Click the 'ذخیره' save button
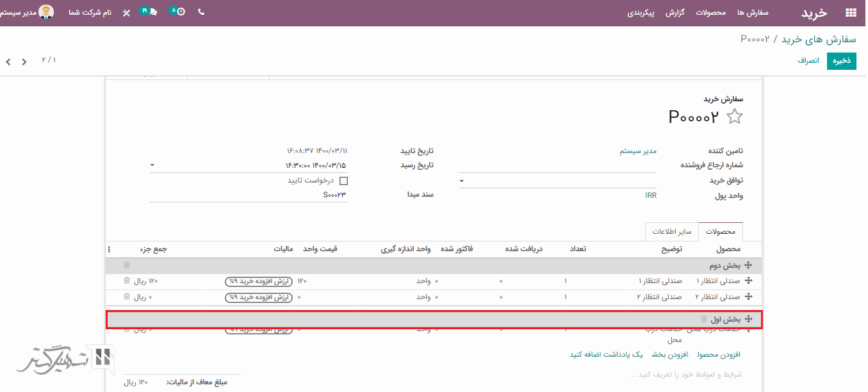Image resolution: width=868 pixels, height=392 pixels. click(841, 61)
